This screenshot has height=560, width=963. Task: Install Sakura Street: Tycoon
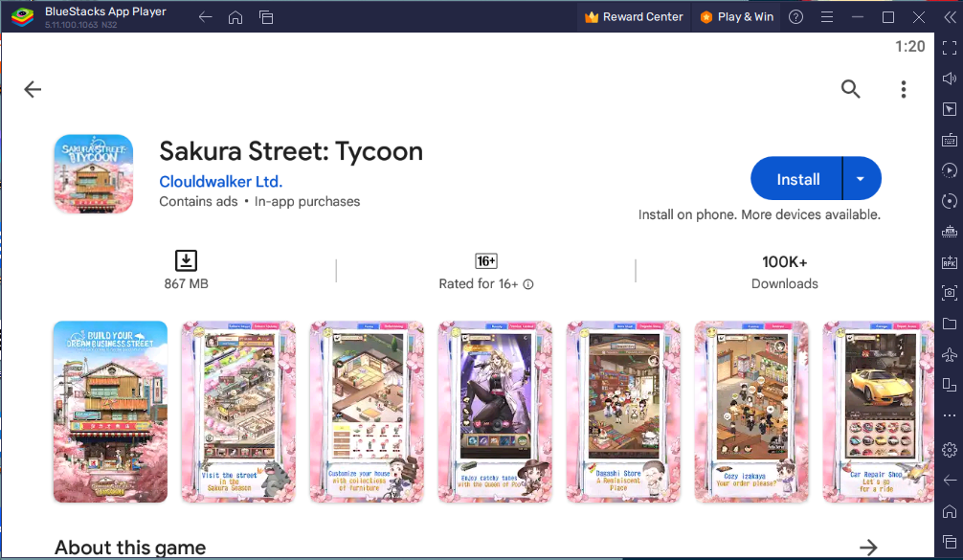(797, 179)
